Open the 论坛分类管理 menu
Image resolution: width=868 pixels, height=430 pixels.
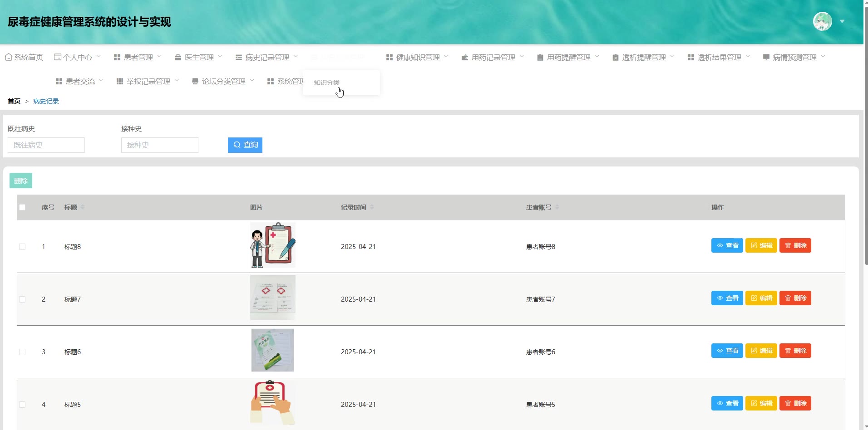point(223,82)
